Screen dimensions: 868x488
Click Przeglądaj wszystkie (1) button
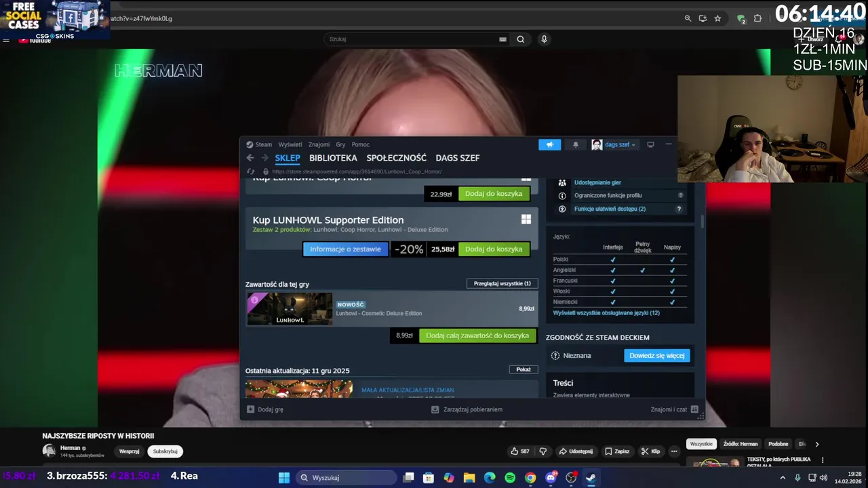pos(502,283)
